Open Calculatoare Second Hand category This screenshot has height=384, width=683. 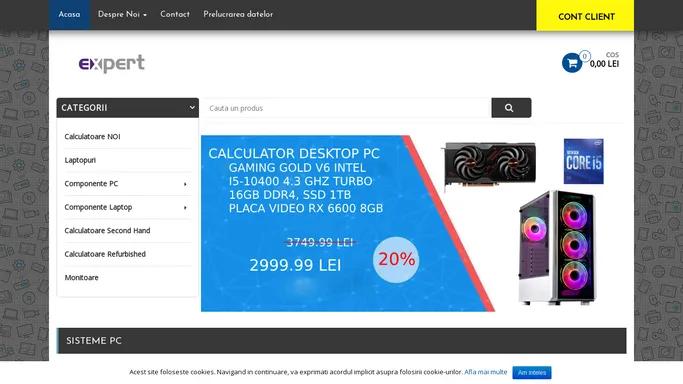coord(107,231)
